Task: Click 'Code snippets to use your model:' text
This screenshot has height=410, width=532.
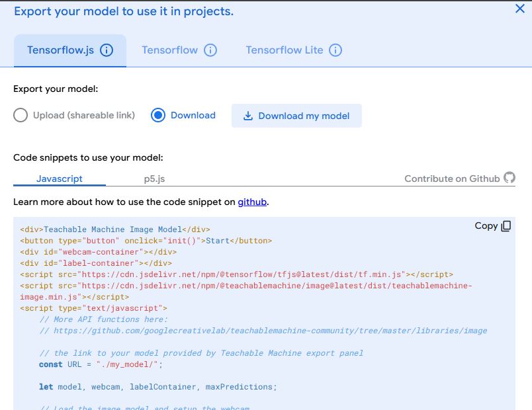Action: pyautogui.click(x=88, y=157)
